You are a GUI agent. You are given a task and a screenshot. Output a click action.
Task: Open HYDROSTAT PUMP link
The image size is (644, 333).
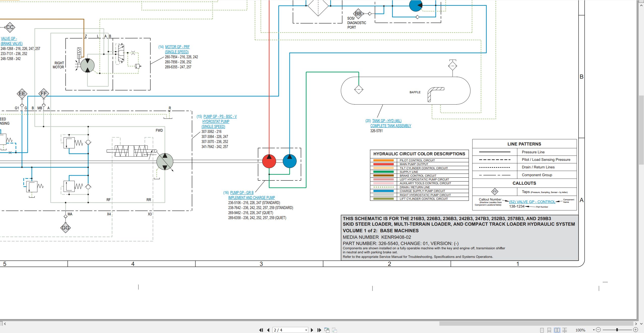coord(216,122)
